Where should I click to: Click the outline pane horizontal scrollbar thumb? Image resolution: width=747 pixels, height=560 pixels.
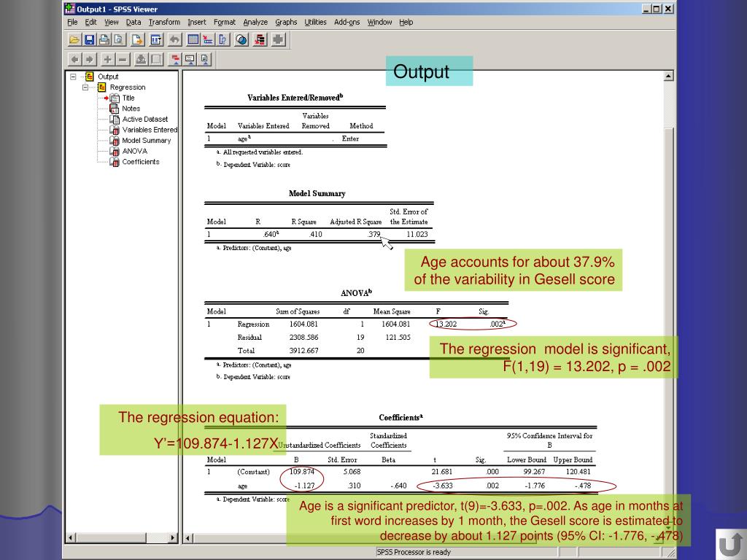[111, 538]
